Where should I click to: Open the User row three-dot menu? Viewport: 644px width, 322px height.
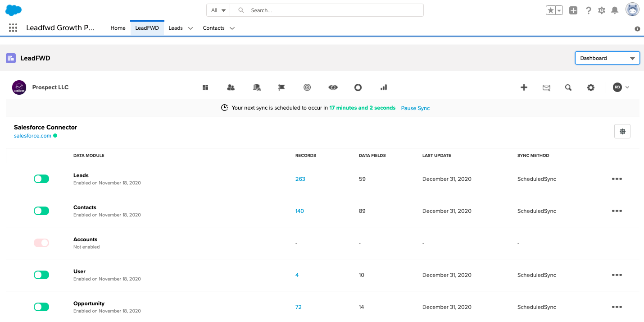pyautogui.click(x=617, y=275)
